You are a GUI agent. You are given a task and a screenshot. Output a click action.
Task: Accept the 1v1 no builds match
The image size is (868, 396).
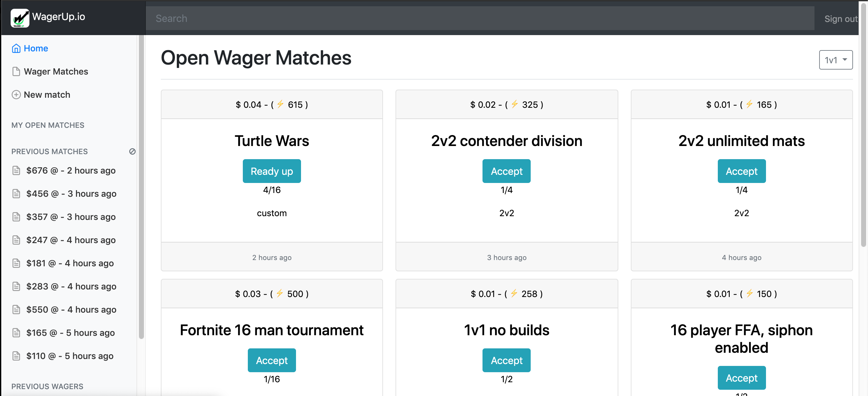[x=507, y=360]
